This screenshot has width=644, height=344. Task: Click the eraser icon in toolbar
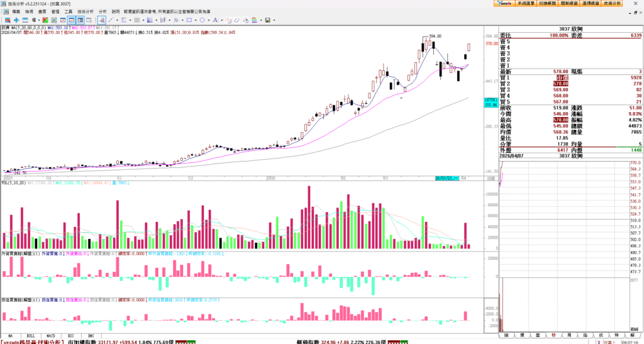(x=237, y=20)
